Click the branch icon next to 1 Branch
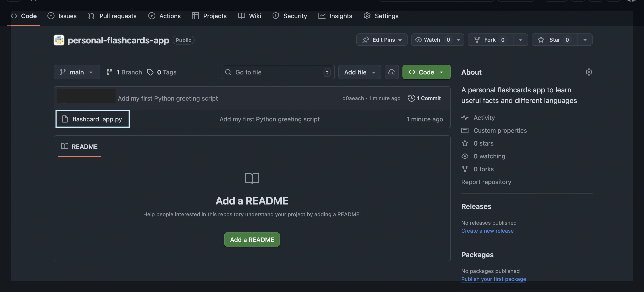The height and width of the screenshot is (292, 644). coord(109,72)
